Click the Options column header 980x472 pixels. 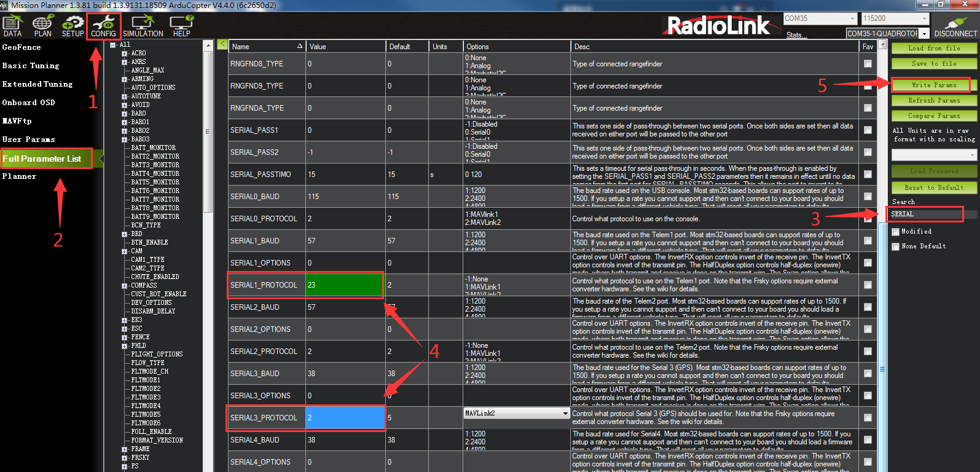tap(516, 47)
